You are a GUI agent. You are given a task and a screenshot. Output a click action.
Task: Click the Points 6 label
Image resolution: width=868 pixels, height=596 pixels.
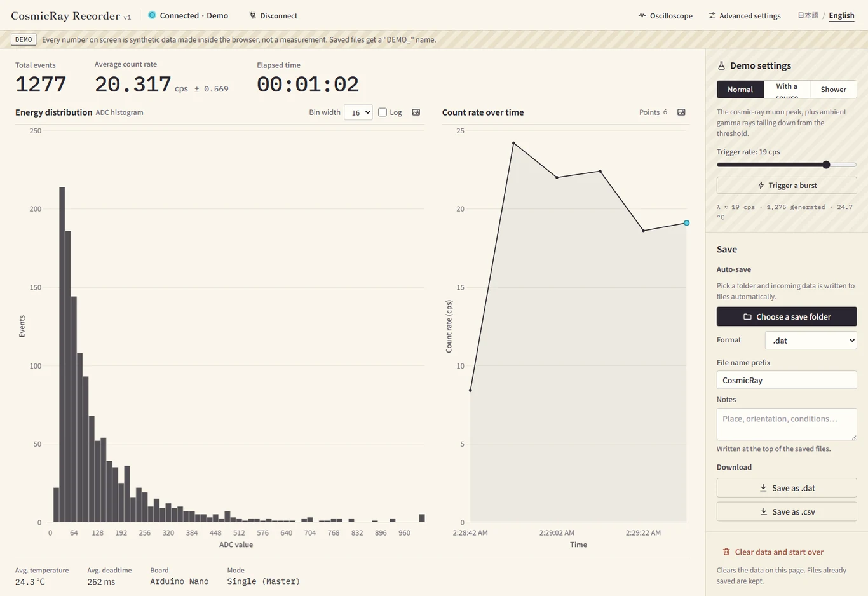click(x=653, y=112)
